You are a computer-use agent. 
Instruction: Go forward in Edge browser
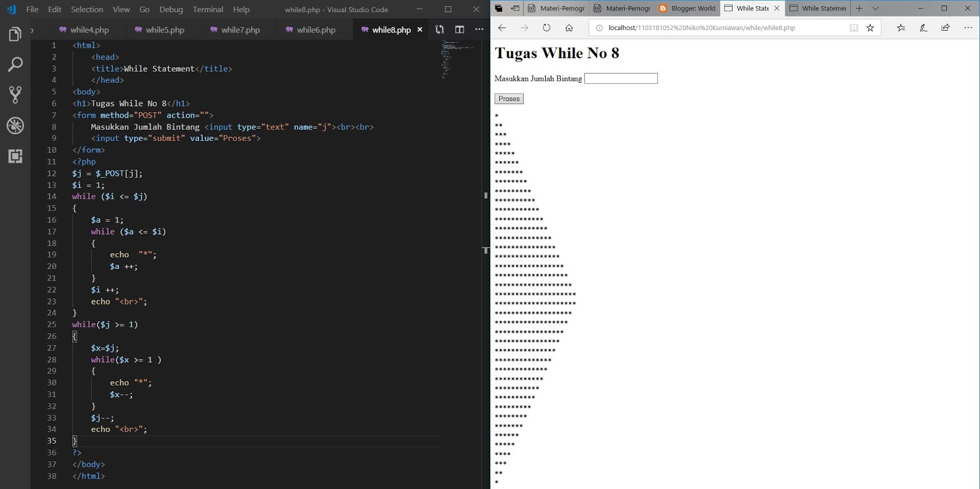[x=524, y=28]
